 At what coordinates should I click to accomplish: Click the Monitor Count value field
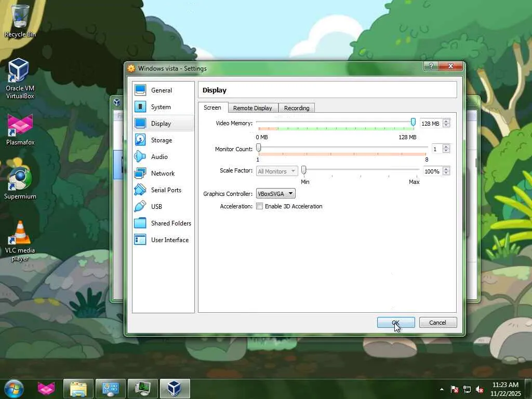437,149
